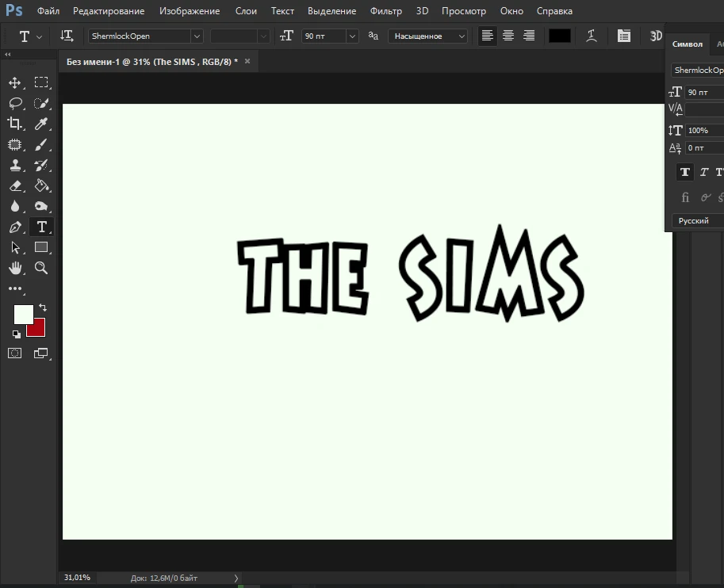Open the Справка menu

tap(554, 11)
